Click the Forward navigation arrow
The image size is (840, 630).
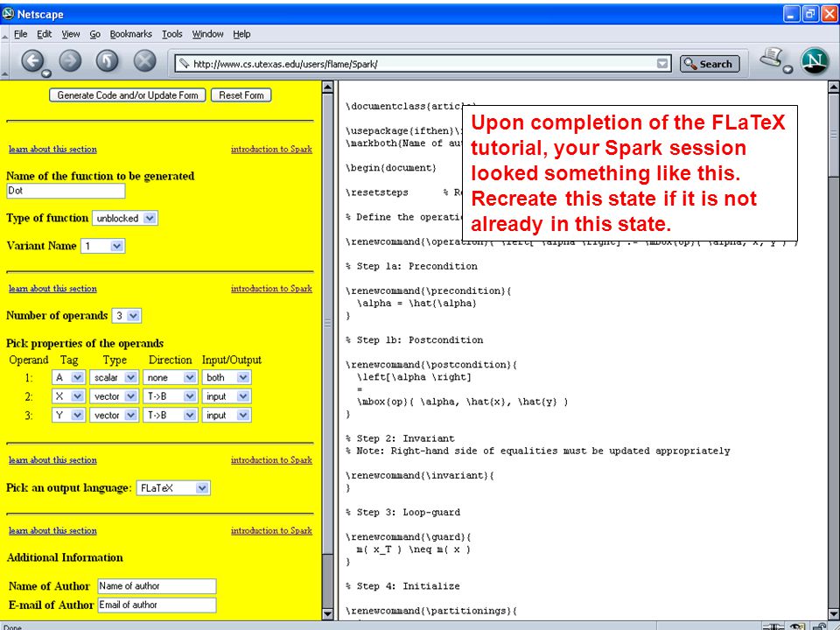click(x=70, y=61)
